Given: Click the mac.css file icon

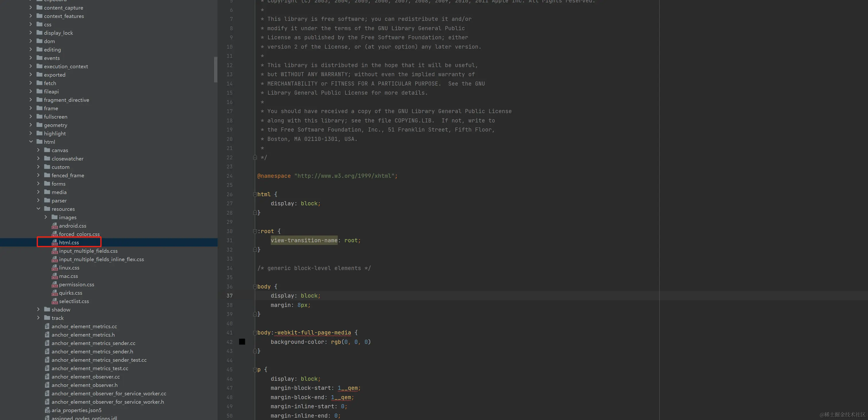Looking at the screenshot, I should click(x=55, y=276).
